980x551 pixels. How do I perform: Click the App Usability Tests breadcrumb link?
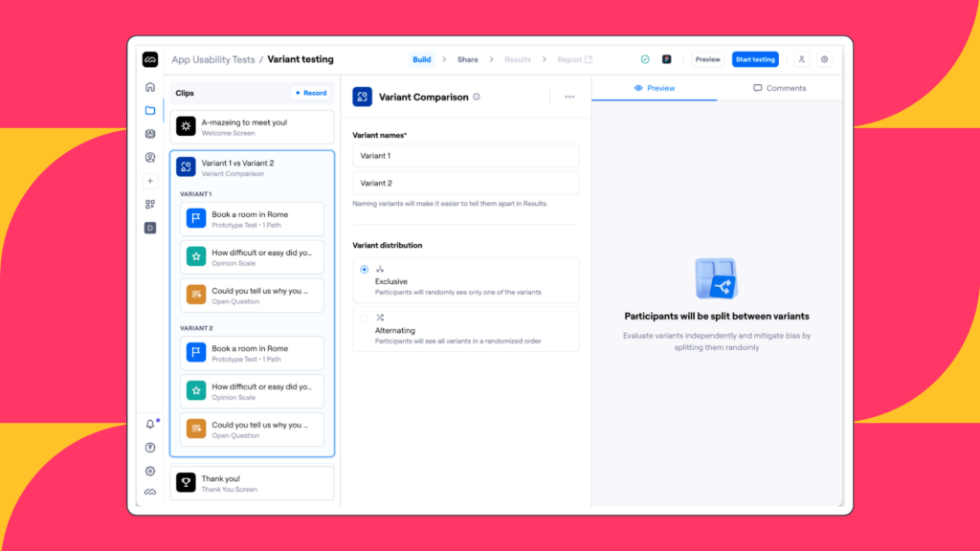(x=213, y=59)
